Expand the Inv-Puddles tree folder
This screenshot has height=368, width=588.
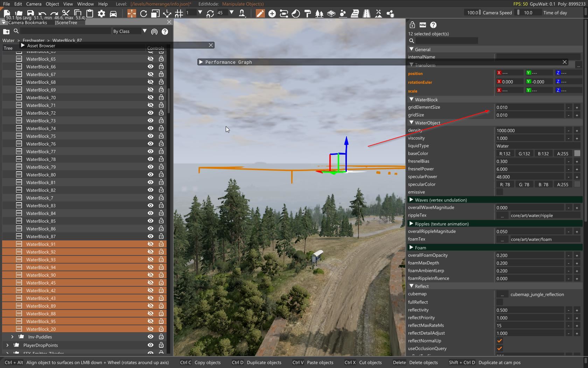pos(12,336)
